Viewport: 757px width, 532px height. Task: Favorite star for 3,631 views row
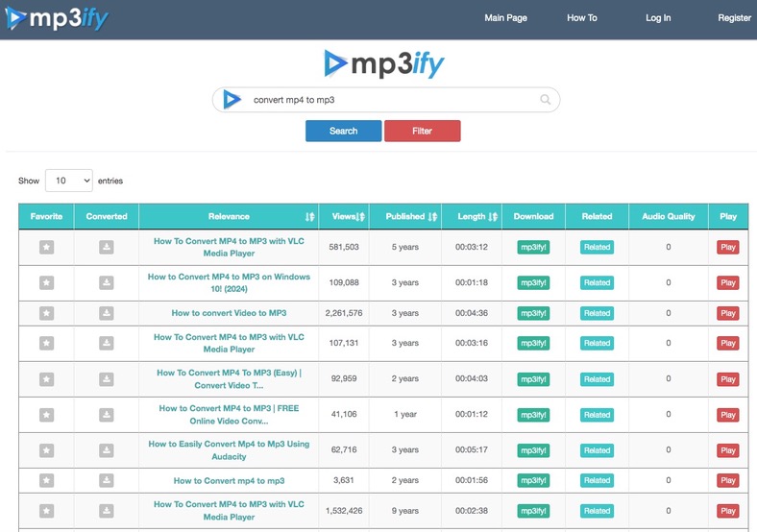tap(46, 480)
